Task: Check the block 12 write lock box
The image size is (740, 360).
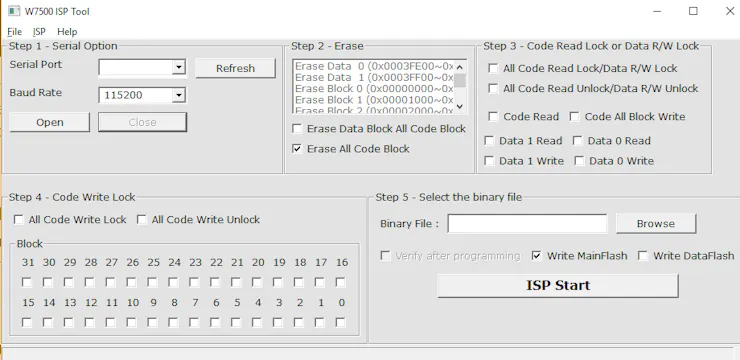Action: pyautogui.click(x=90, y=322)
